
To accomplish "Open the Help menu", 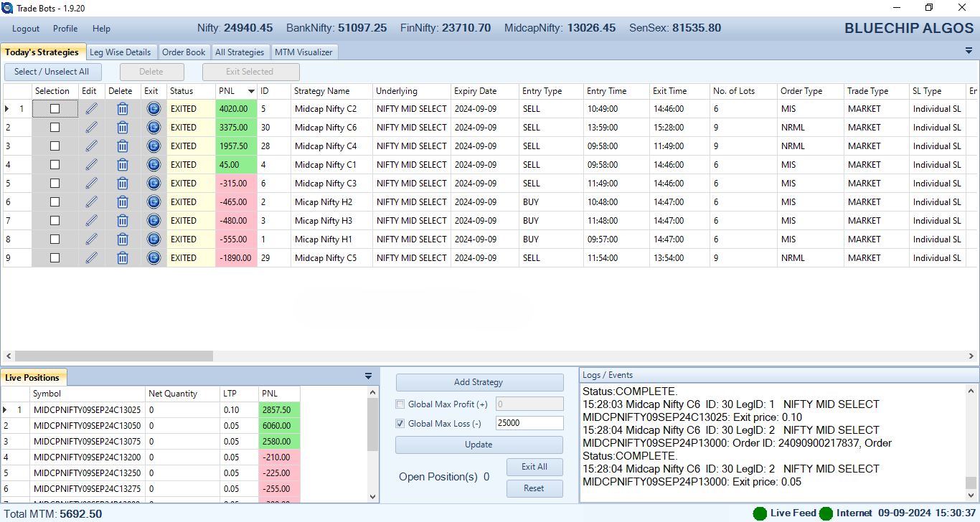I will point(102,29).
